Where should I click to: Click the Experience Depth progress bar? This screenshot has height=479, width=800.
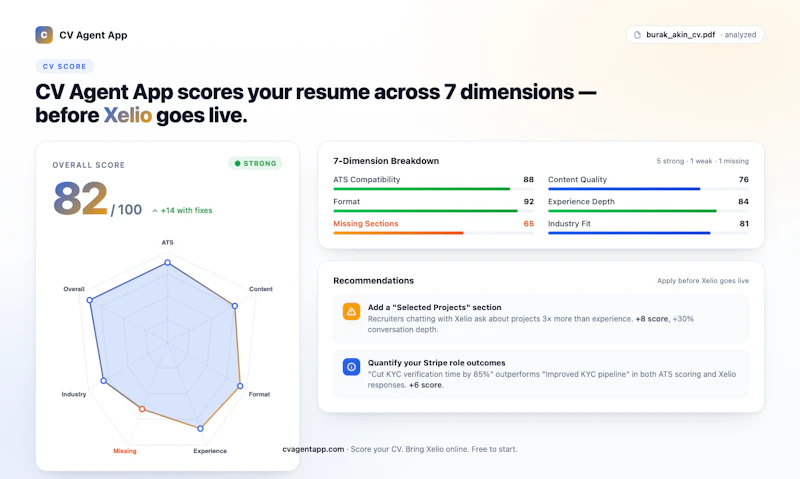[648, 211]
